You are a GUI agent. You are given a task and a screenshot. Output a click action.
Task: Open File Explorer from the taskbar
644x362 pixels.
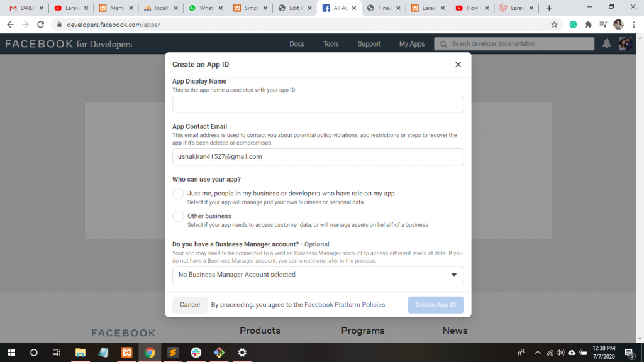80,353
